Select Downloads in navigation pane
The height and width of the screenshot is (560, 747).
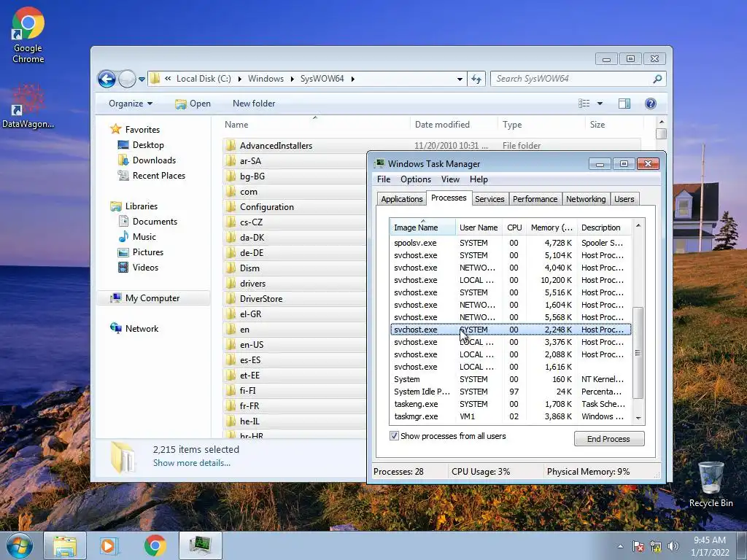(x=147, y=160)
